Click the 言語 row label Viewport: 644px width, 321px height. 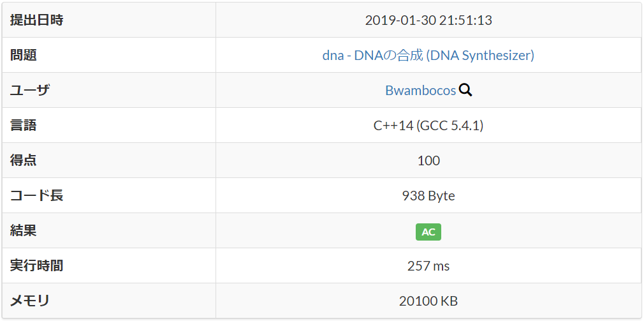click(24, 125)
